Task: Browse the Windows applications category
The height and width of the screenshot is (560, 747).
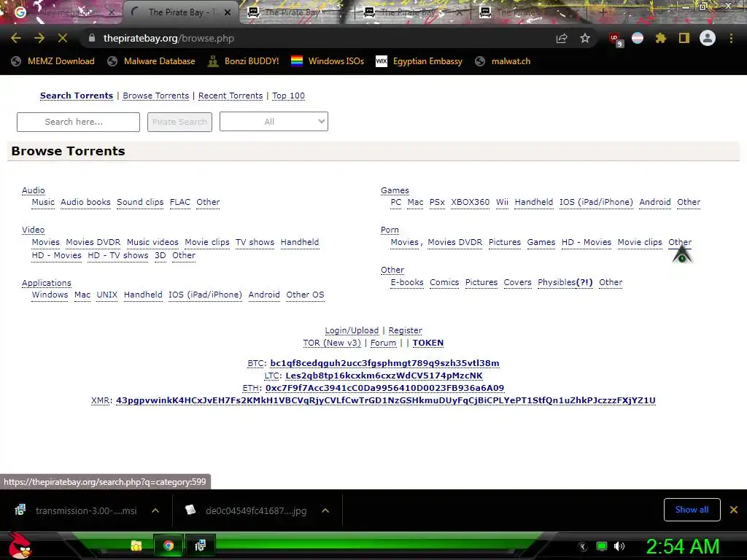Action: (x=50, y=295)
